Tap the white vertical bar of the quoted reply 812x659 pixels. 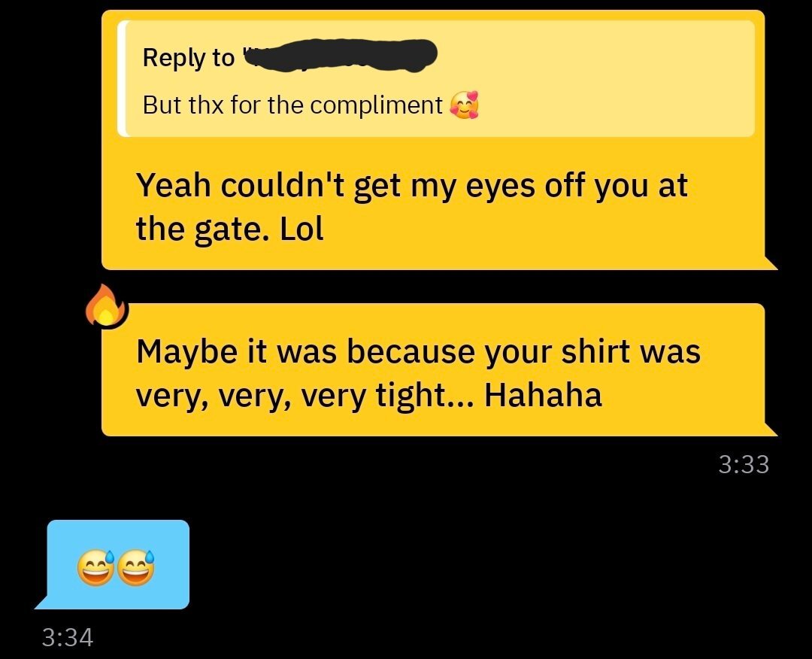pyautogui.click(x=121, y=79)
